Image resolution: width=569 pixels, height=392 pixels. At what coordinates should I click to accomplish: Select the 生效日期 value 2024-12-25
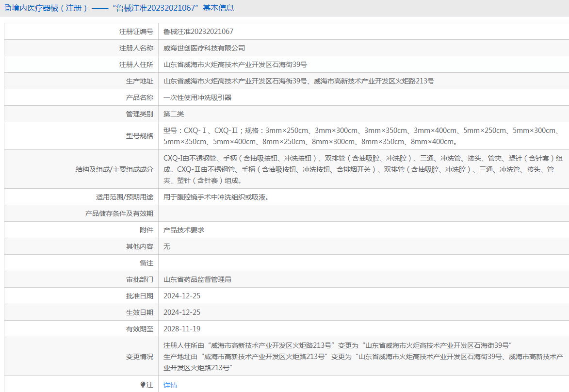(182, 312)
